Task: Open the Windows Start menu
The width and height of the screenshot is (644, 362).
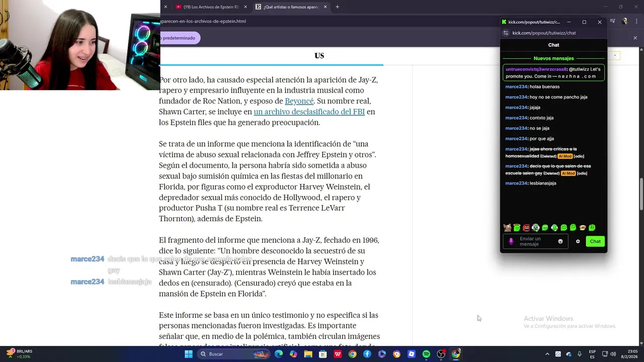Action: click(188, 354)
